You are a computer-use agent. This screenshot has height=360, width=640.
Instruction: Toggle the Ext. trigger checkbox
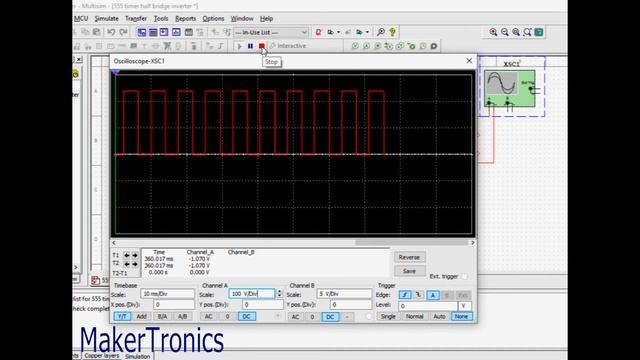[x=464, y=276]
